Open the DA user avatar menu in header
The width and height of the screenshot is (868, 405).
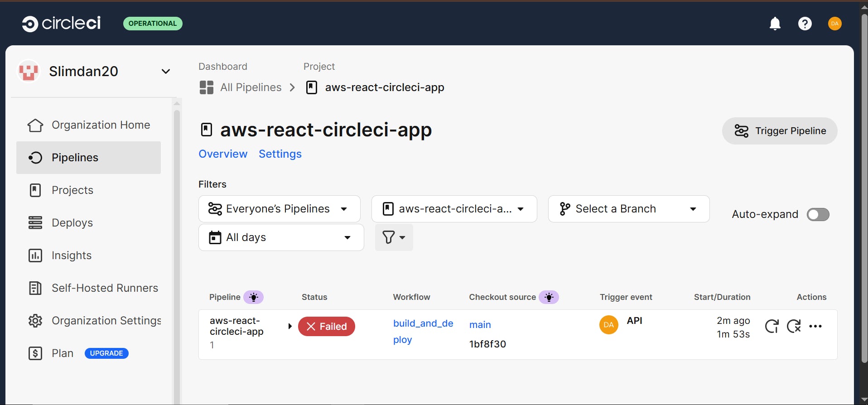click(835, 24)
